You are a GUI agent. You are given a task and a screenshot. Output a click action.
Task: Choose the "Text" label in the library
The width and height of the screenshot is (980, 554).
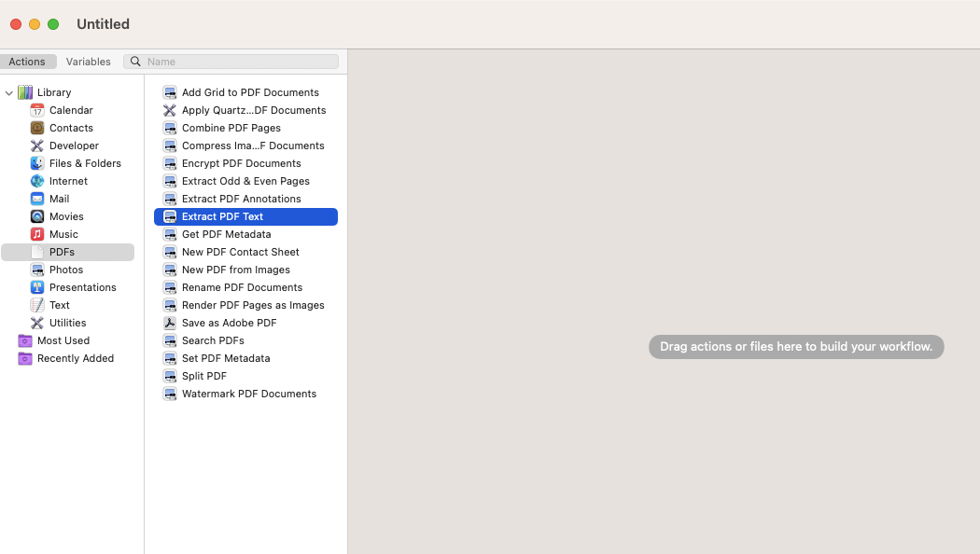click(x=60, y=305)
